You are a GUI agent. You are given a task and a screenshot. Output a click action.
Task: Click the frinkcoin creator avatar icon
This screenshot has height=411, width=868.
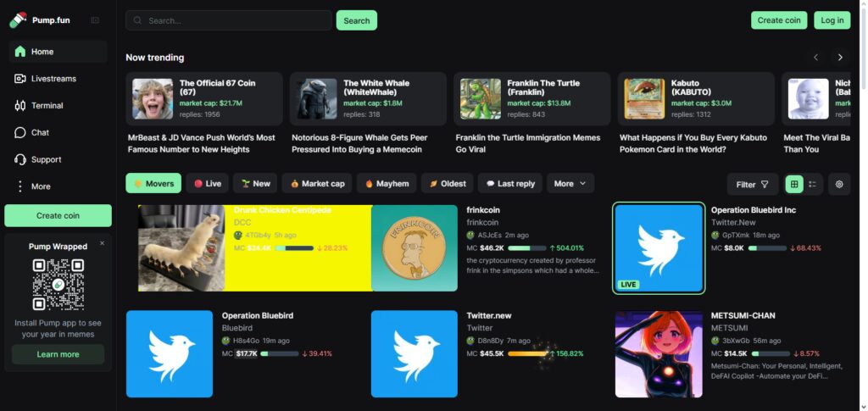click(x=470, y=235)
